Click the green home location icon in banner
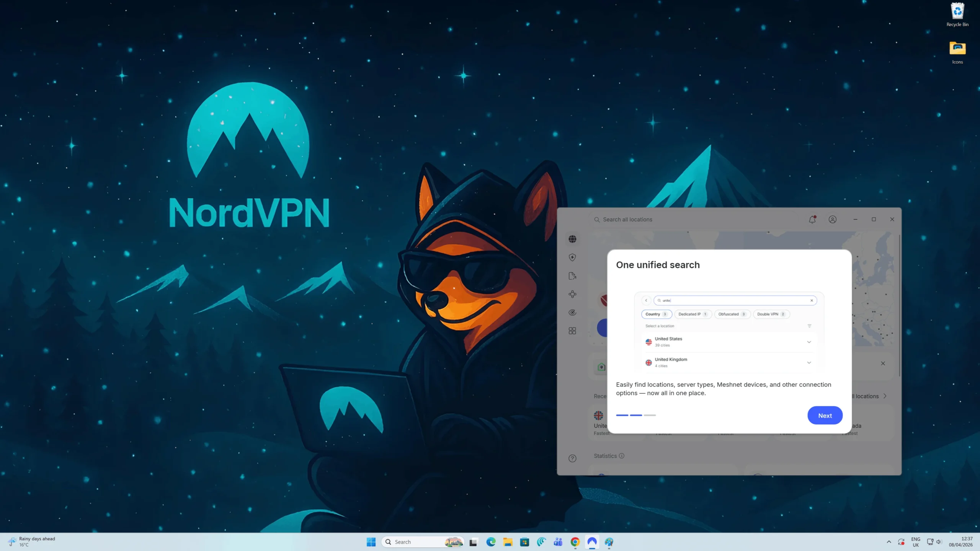 (601, 367)
